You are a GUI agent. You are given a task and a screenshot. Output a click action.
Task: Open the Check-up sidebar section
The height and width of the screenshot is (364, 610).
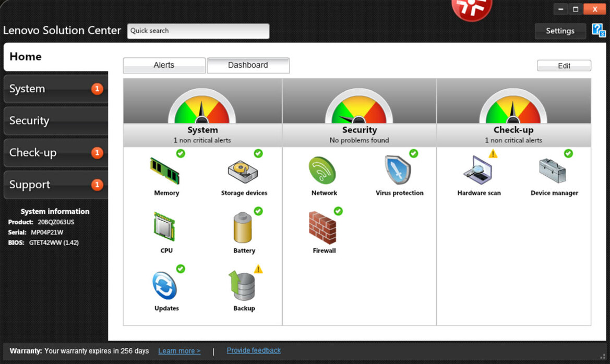(x=56, y=153)
